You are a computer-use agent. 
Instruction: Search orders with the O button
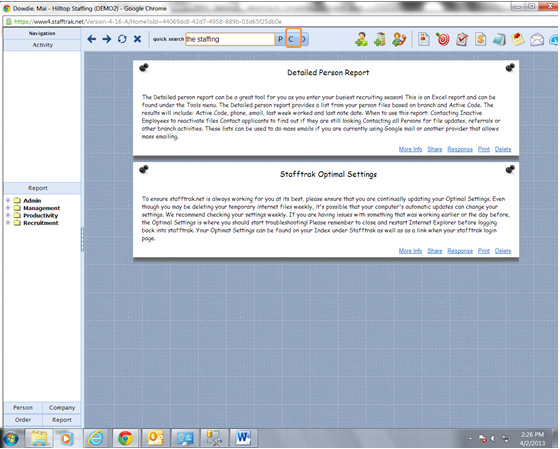click(x=303, y=39)
